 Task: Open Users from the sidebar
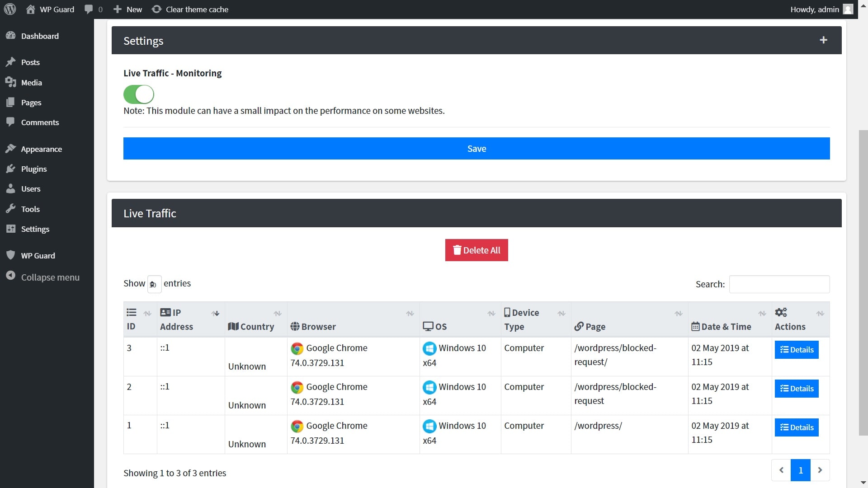point(31,188)
